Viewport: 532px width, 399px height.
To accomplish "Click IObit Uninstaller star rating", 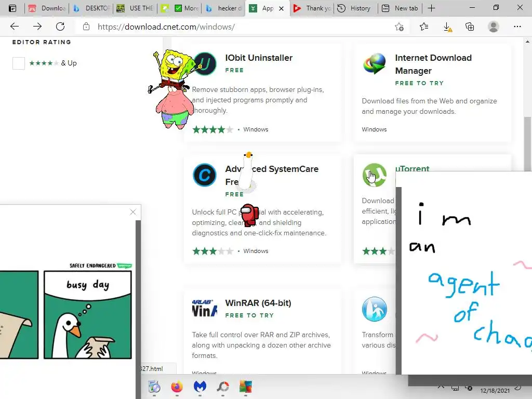I will click(x=212, y=129).
